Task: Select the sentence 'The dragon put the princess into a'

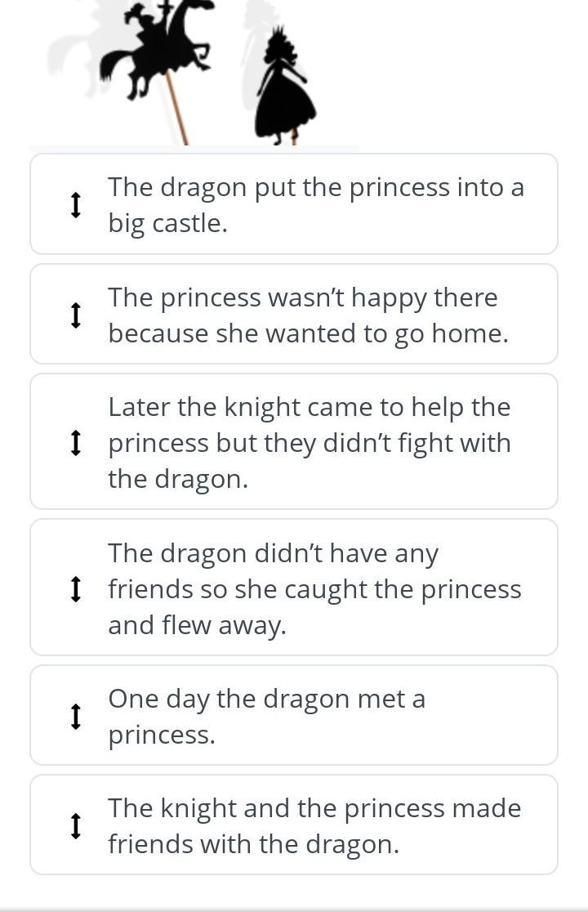Action: pos(316,187)
